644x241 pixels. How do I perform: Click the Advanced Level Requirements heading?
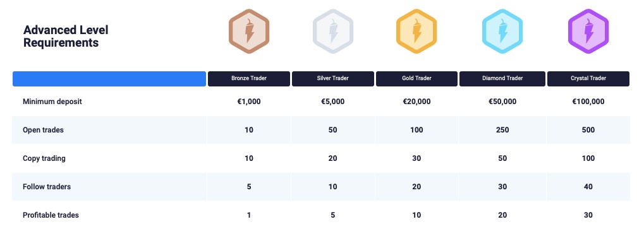[x=66, y=36]
